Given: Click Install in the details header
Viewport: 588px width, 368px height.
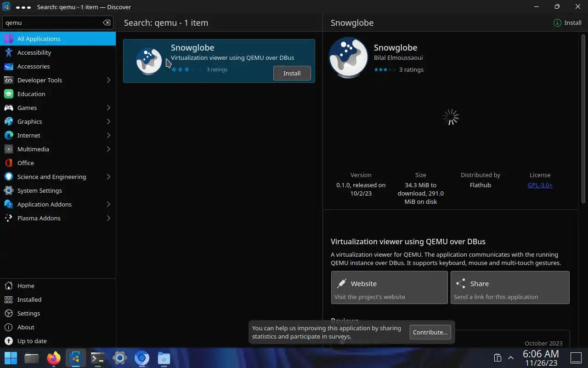Looking at the screenshot, I should tap(568, 23).
